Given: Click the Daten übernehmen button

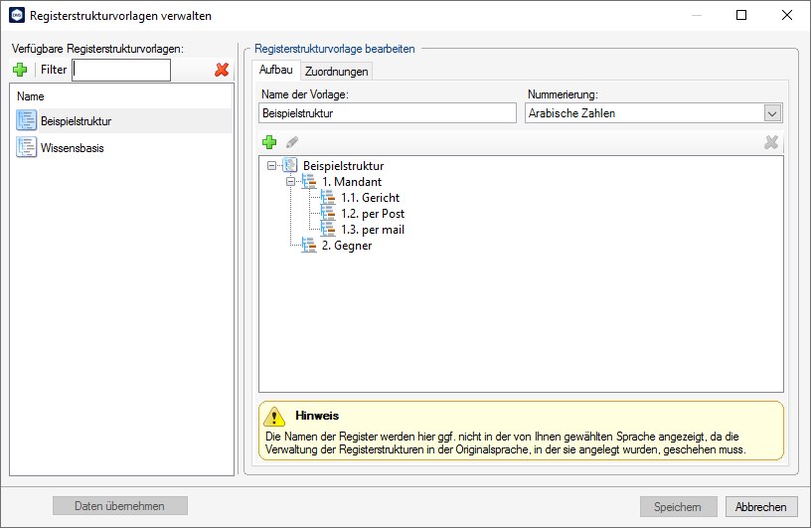Looking at the screenshot, I should 120,506.
